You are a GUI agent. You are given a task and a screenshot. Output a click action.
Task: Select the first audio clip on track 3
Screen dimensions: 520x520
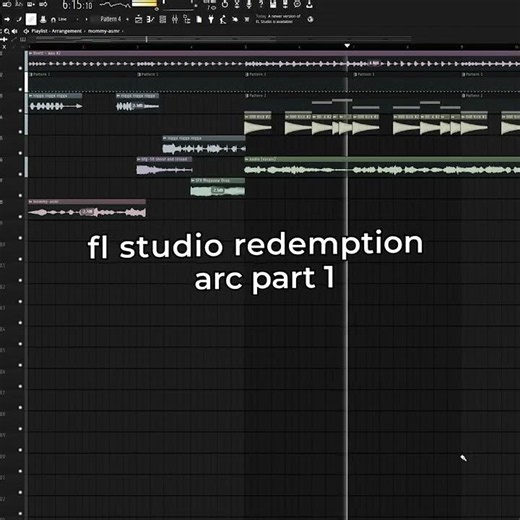(x=55, y=103)
